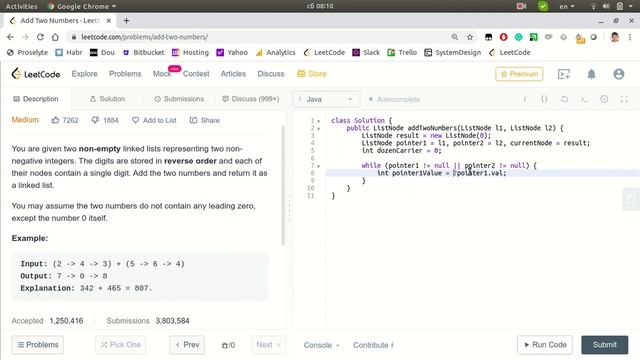Open Contest menu item

point(196,74)
